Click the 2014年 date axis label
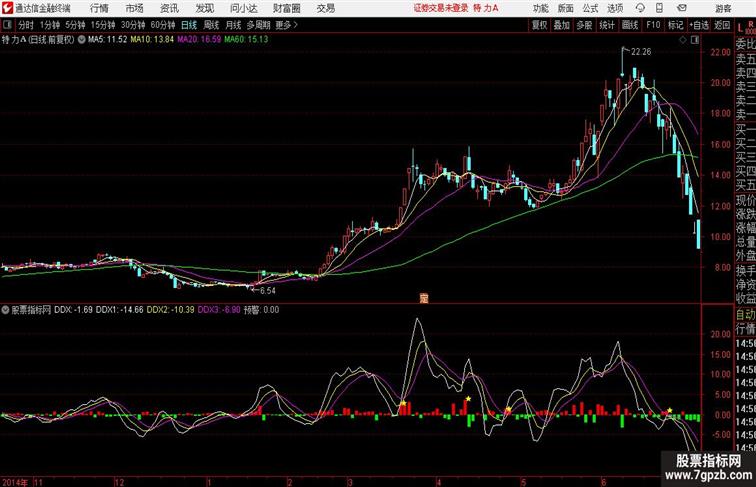756x487 pixels. pyautogui.click(x=15, y=482)
